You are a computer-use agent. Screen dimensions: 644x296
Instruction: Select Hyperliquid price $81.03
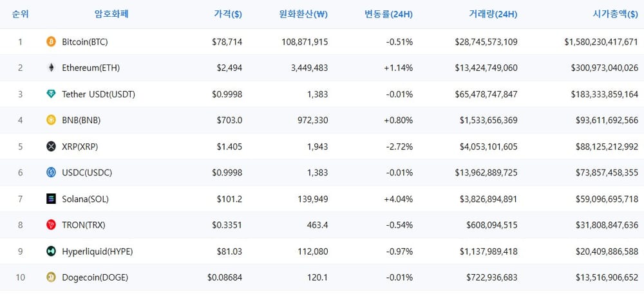tap(230, 252)
